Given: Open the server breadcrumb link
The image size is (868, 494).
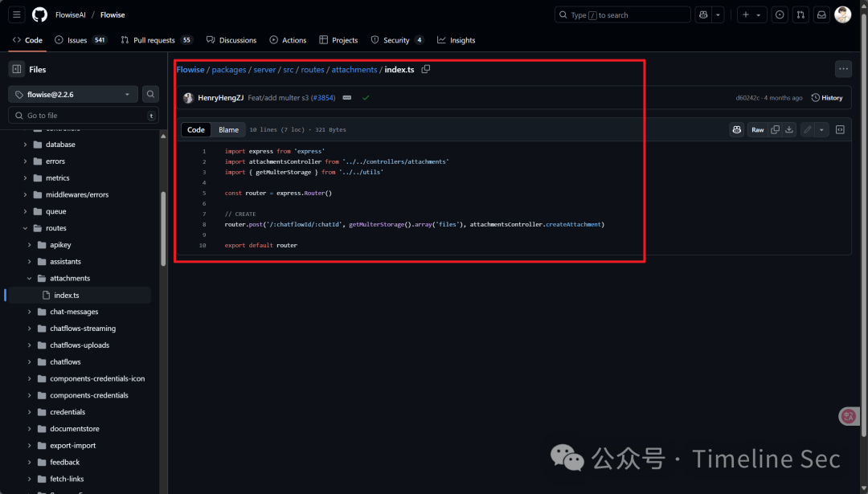Looking at the screenshot, I should 264,70.
